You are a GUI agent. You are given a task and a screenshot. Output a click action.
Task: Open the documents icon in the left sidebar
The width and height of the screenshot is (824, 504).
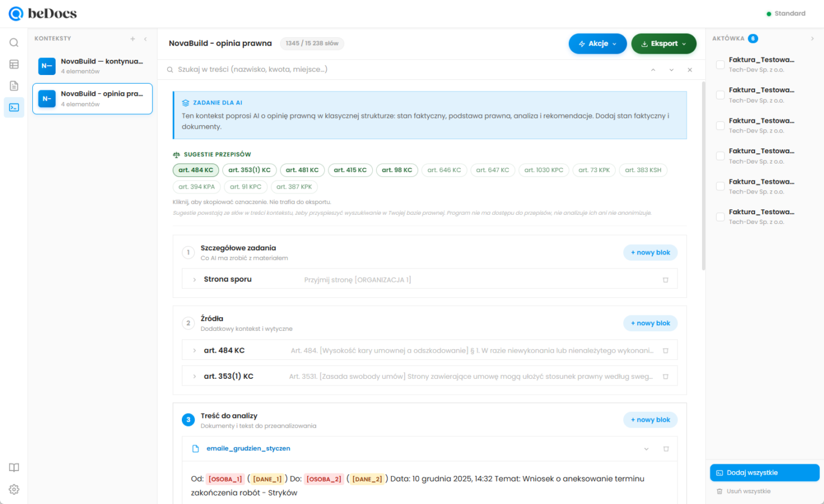[x=14, y=85]
